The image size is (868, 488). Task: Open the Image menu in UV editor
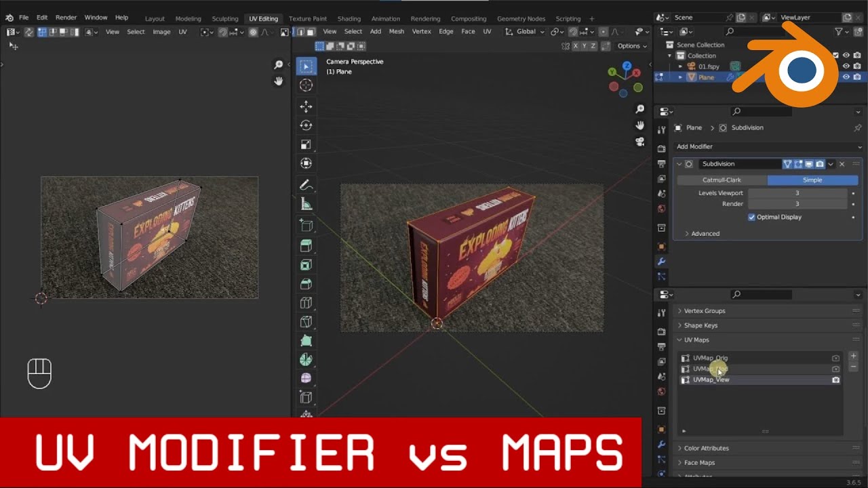pyautogui.click(x=161, y=31)
